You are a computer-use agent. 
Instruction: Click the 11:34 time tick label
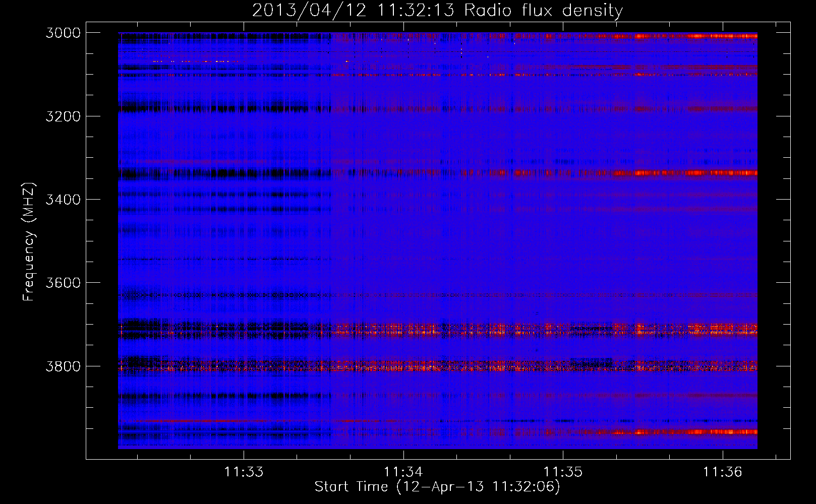point(403,472)
